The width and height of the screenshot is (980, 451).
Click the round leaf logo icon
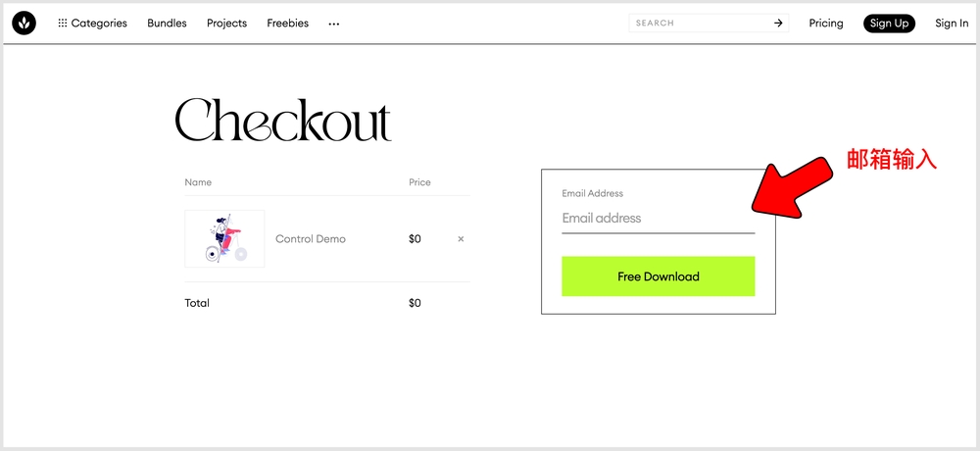point(24,24)
